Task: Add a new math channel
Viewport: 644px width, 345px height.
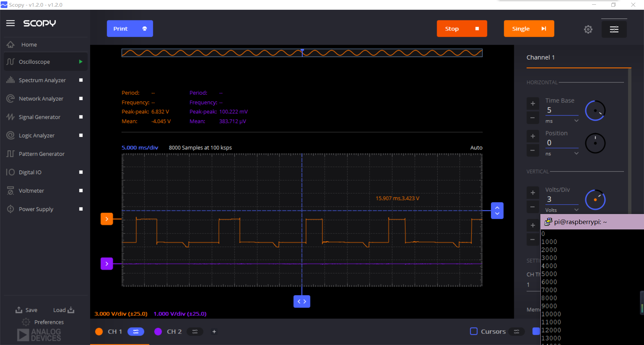Action: coord(214,332)
